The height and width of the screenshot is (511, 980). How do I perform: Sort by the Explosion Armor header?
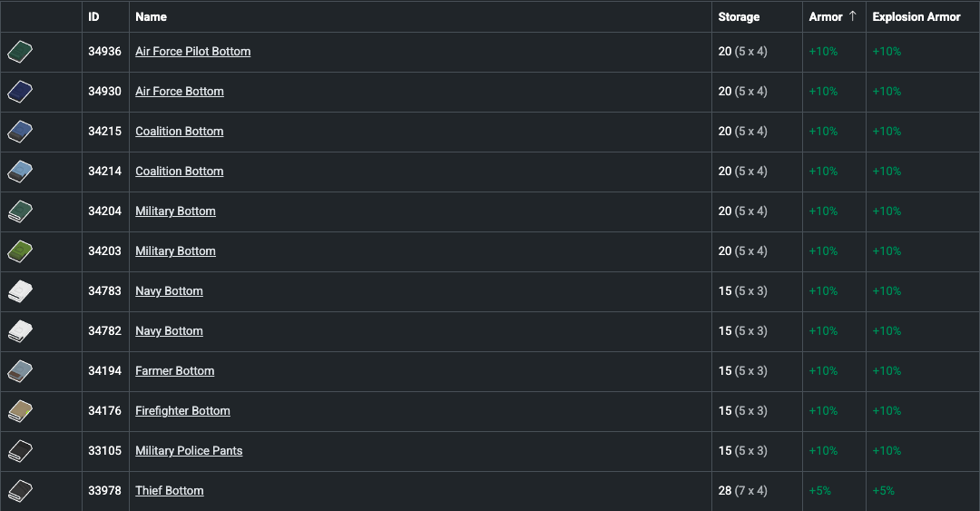pos(916,16)
